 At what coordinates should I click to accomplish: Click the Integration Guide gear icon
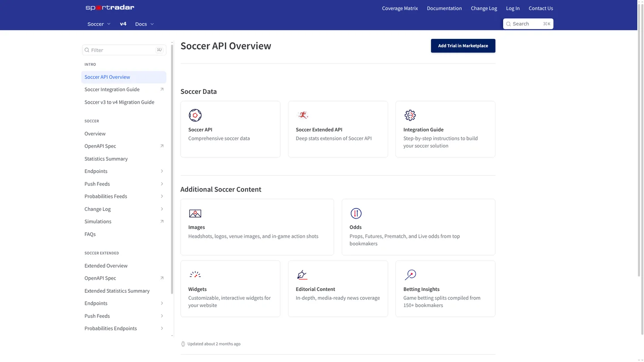410,115
